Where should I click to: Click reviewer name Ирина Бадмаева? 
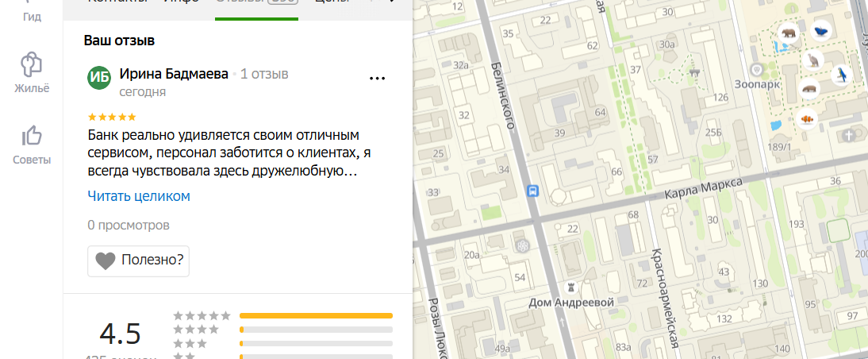[174, 74]
